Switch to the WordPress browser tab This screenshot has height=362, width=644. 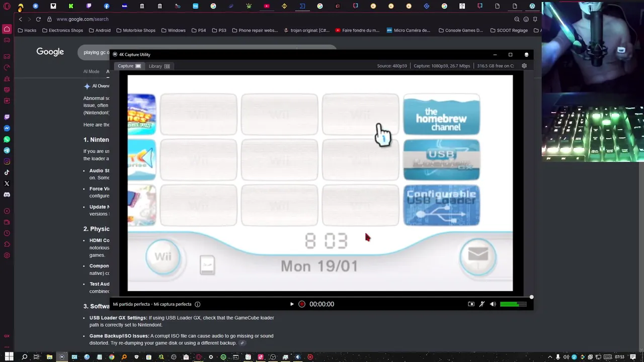click(x=532, y=6)
